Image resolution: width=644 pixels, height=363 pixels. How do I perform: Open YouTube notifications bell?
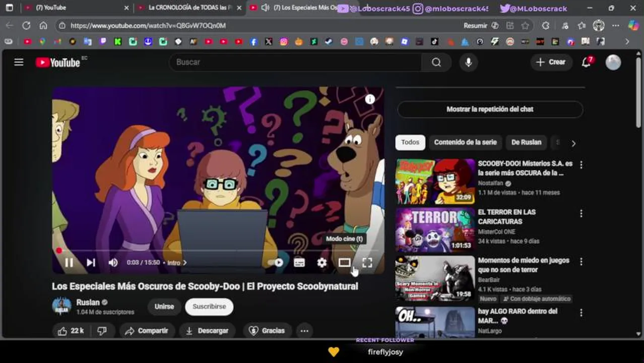click(x=586, y=62)
